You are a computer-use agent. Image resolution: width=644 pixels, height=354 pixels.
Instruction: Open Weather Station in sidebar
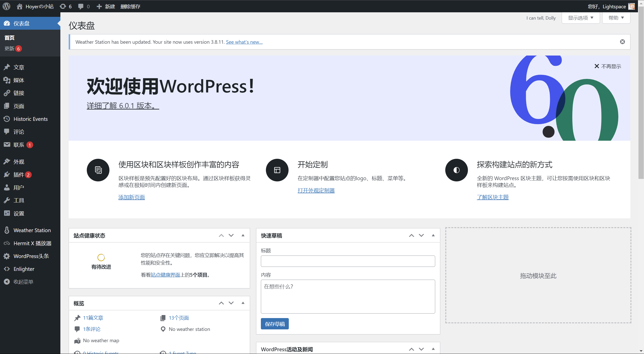(x=30, y=230)
